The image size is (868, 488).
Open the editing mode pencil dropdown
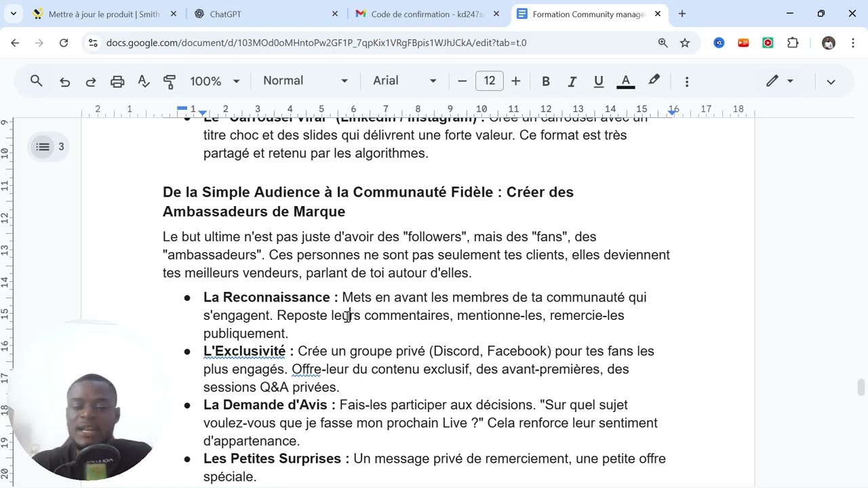click(x=779, y=81)
